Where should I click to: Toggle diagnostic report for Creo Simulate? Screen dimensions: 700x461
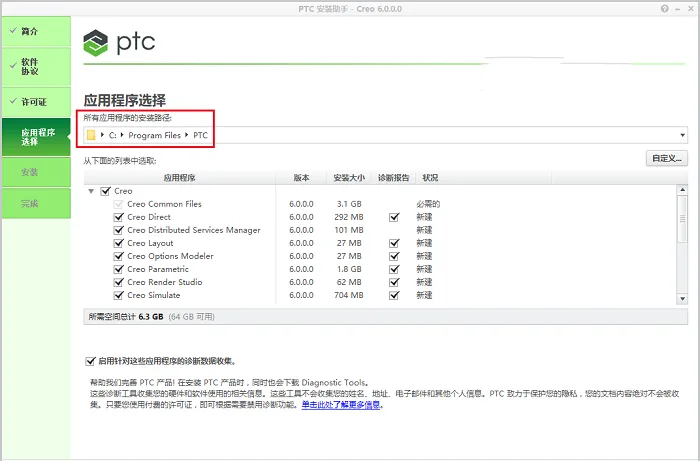click(394, 295)
